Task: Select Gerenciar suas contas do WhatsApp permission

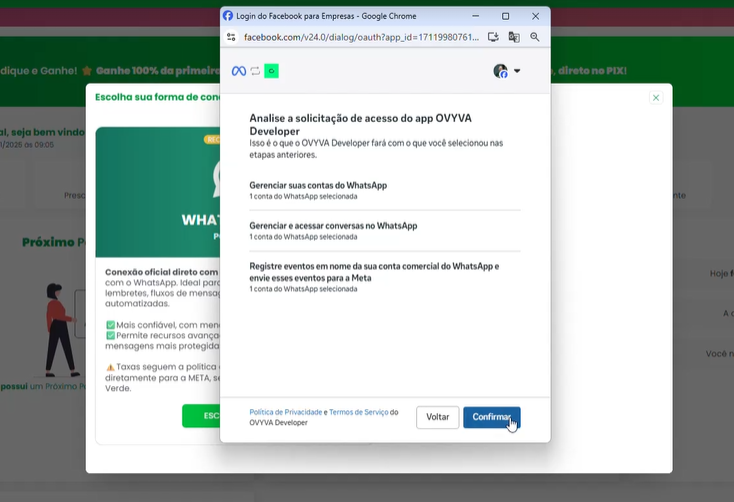Action: point(318,186)
